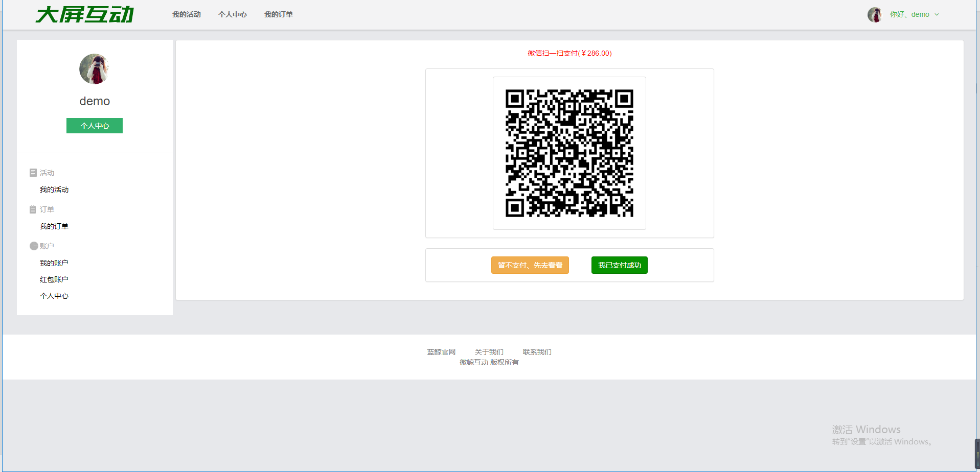Click the user avatar in top bar

coord(874,15)
